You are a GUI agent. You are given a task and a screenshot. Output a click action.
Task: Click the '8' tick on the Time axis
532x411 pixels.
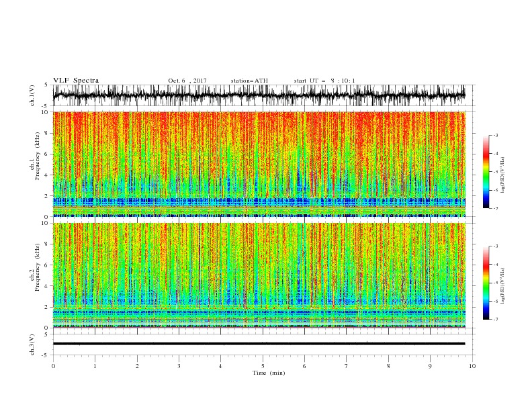(388, 366)
